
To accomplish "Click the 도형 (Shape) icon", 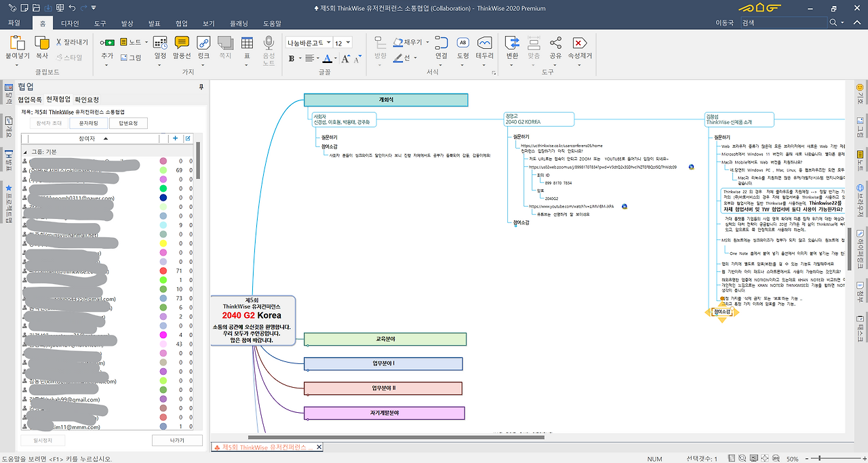I will 463,43.
